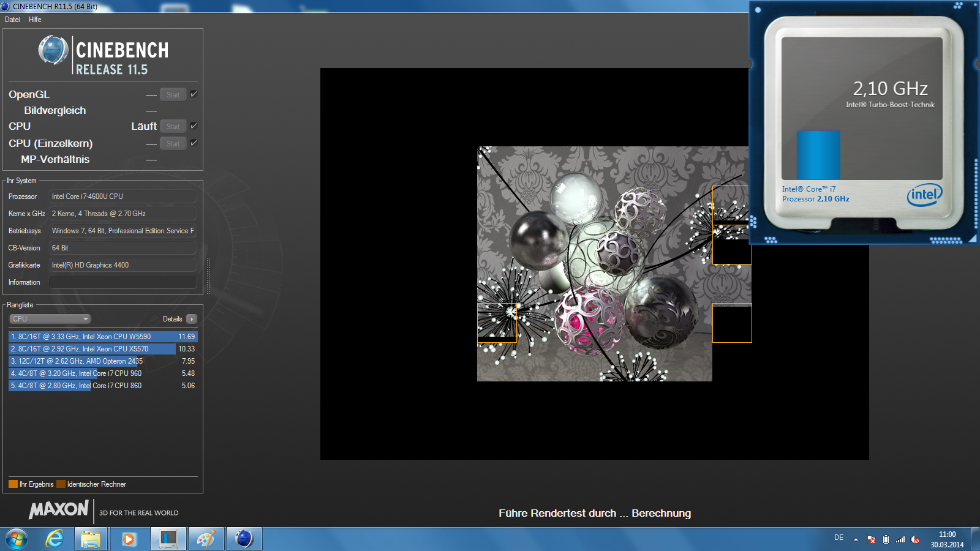Select ranking entry Intel Core i7 CPU 860
This screenshot has height=551, width=980.
(103, 386)
